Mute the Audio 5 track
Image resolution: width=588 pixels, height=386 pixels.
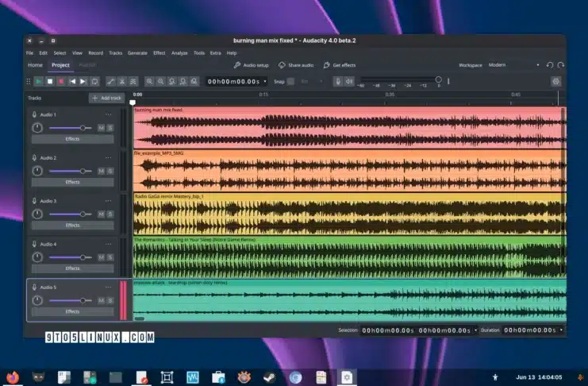click(x=102, y=301)
